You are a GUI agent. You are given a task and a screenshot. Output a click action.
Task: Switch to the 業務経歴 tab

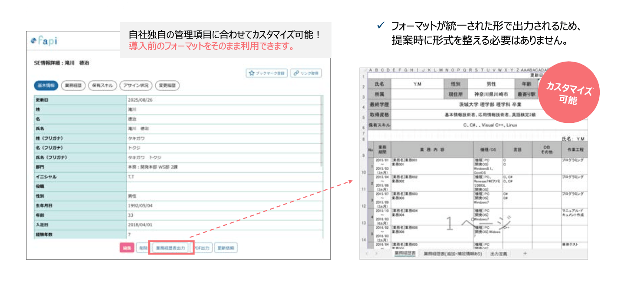pos(73,86)
